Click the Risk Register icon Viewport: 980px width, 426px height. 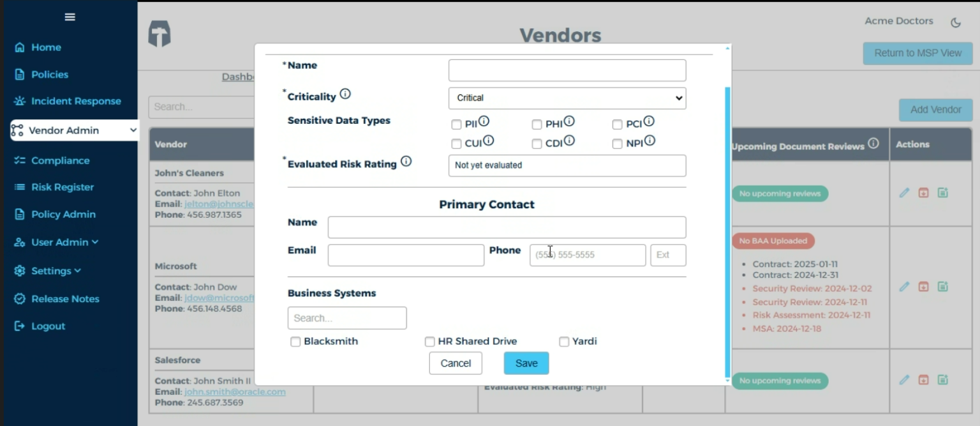(x=21, y=187)
